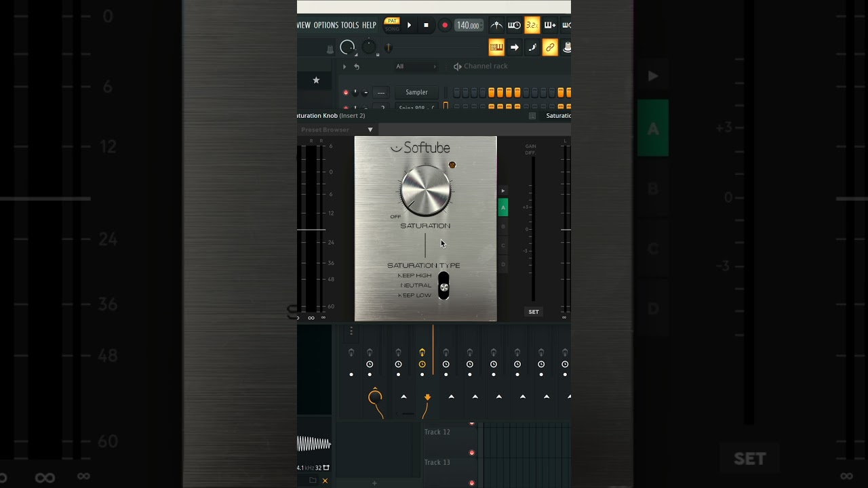Click the orange LED on Softube plugin

[x=452, y=165]
